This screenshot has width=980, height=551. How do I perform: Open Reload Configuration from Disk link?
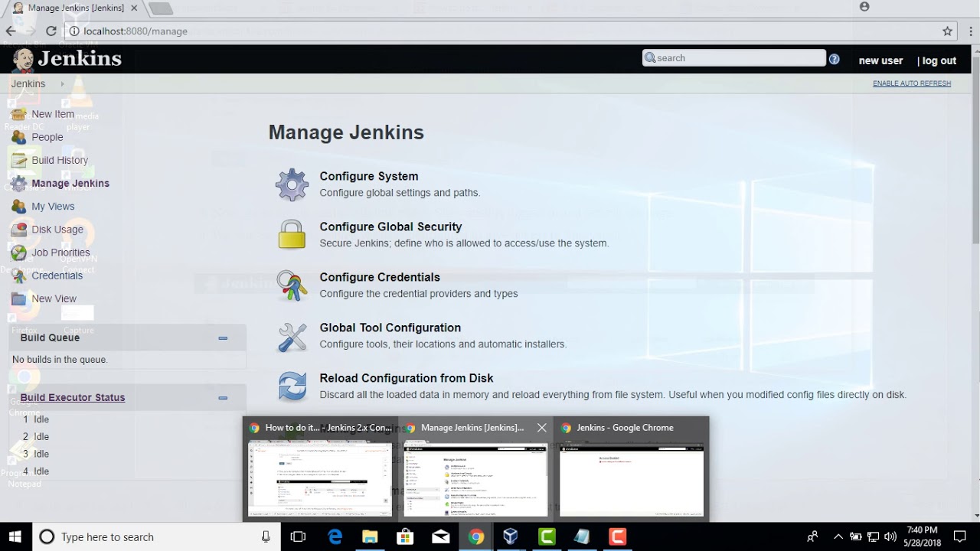pyautogui.click(x=407, y=378)
